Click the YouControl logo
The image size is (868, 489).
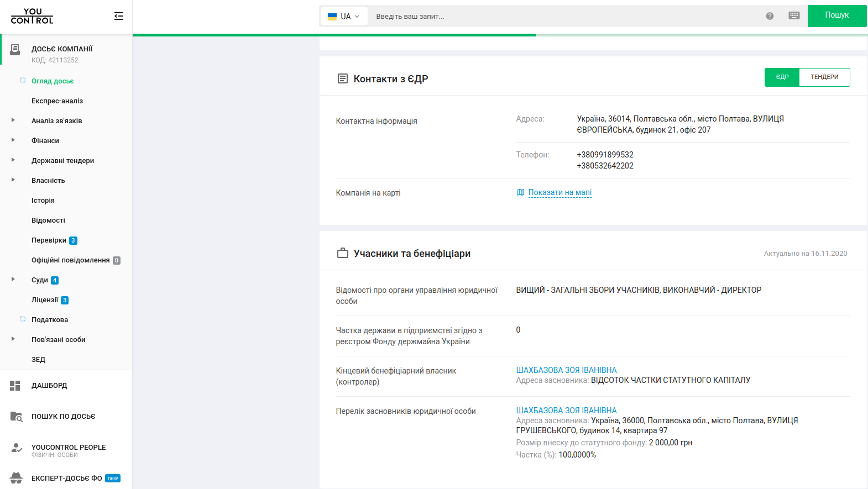click(x=32, y=16)
